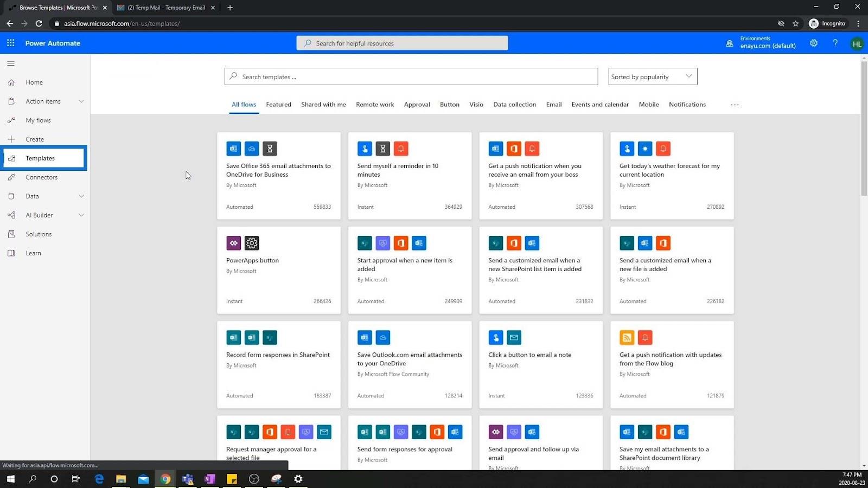Open Microsoft Edge from the taskbar

tap(99, 479)
